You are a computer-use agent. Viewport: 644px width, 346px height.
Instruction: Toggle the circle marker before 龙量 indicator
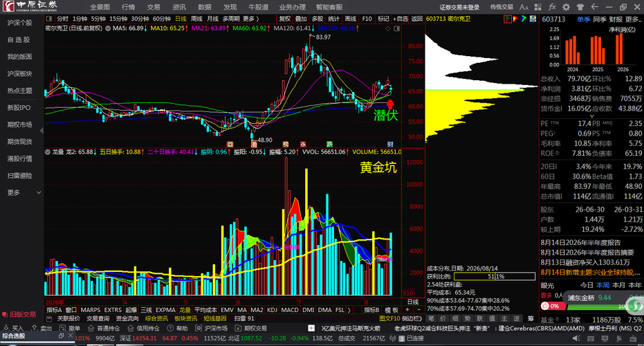click(x=48, y=152)
